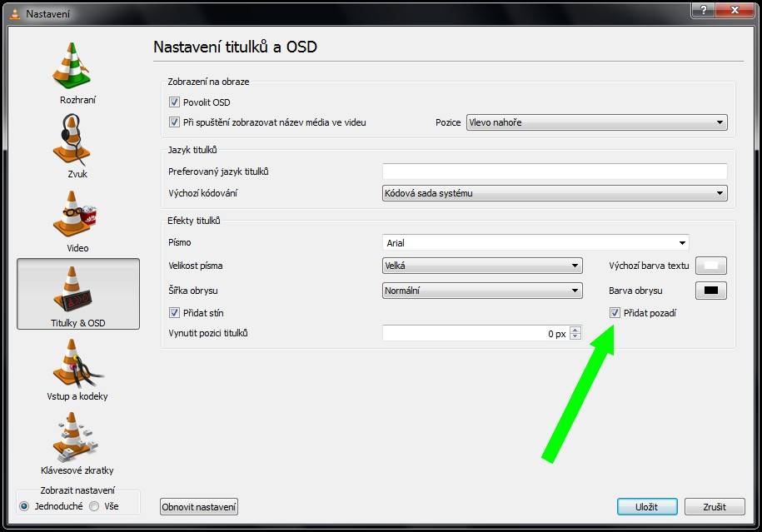
Task: Click the Uložit button
Action: [x=647, y=507]
